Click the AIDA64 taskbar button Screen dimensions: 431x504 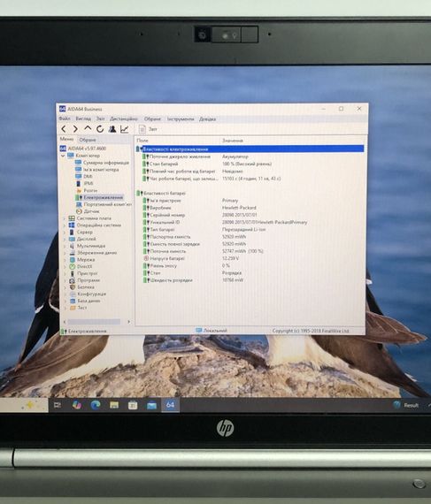[170, 405]
